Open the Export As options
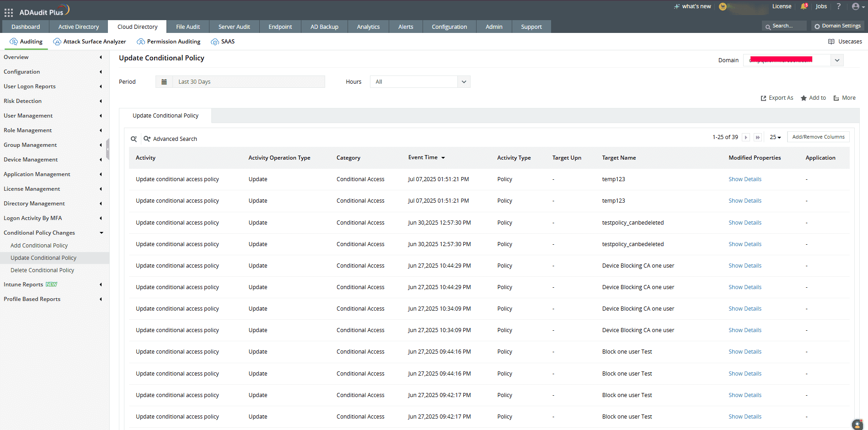Viewport: 868px width, 430px height. point(777,97)
